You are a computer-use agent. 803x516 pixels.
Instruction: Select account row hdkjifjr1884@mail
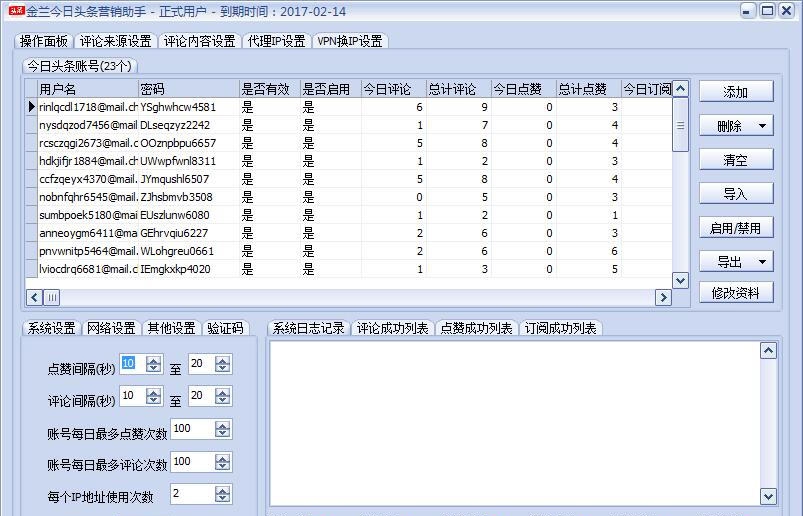(349, 161)
